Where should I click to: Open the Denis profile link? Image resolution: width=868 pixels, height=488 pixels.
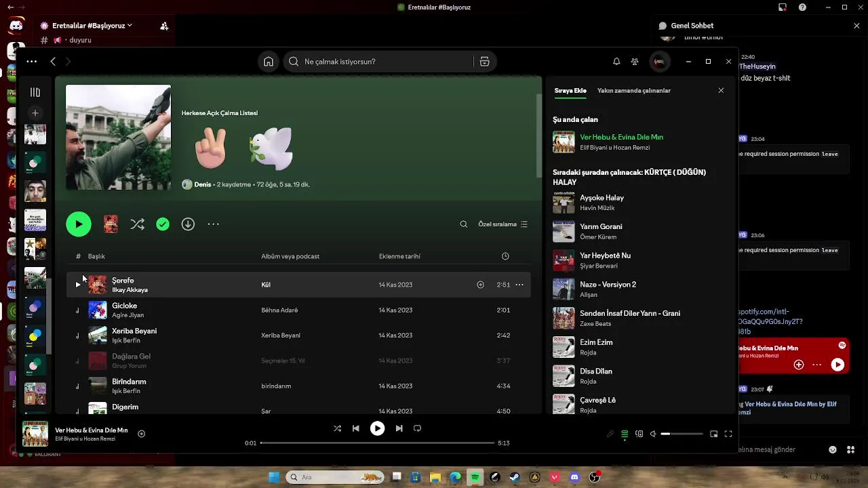203,184
